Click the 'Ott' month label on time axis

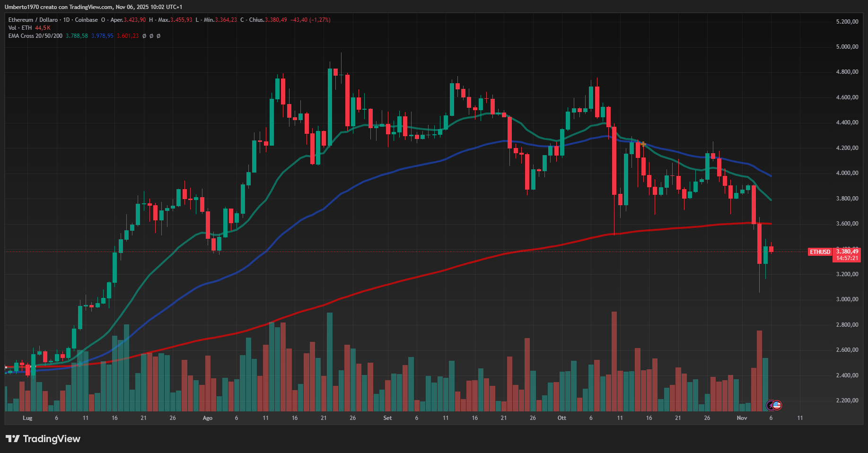562,418
